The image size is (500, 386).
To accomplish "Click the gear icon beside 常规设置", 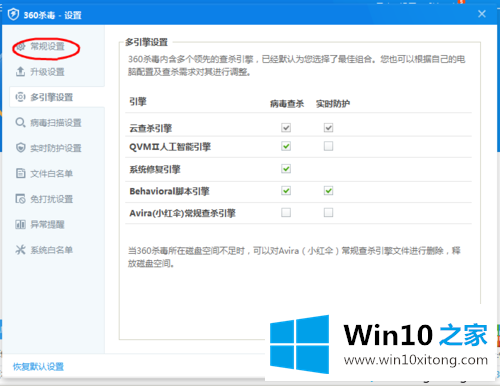I will [x=21, y=46].
